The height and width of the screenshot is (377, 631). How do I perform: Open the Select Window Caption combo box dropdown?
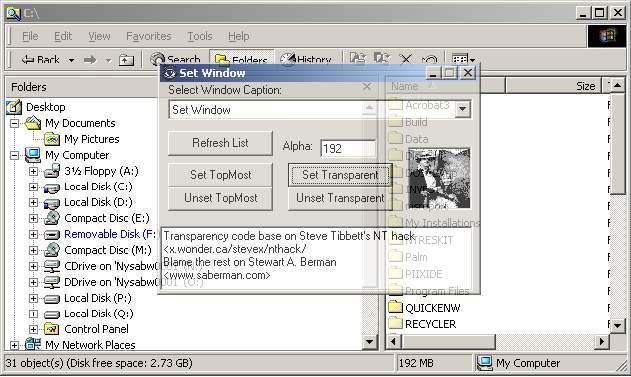coord(462,109)
